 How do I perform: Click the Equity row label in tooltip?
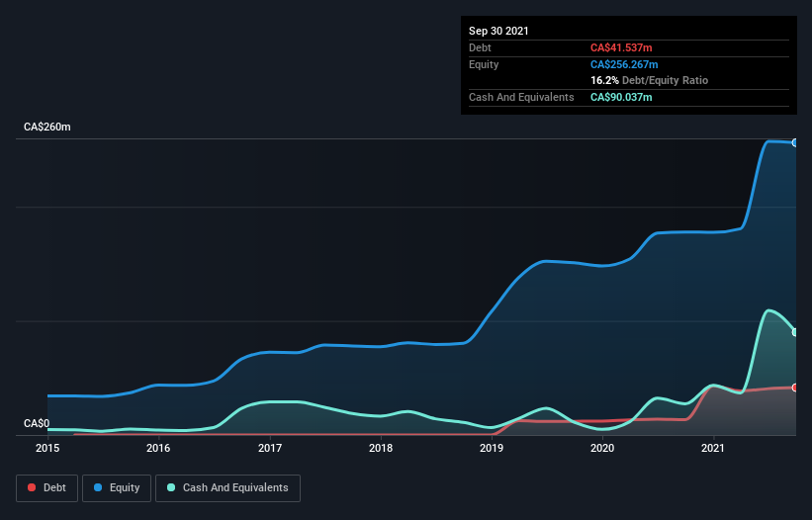pyautogui.click(x=484, y=64)
